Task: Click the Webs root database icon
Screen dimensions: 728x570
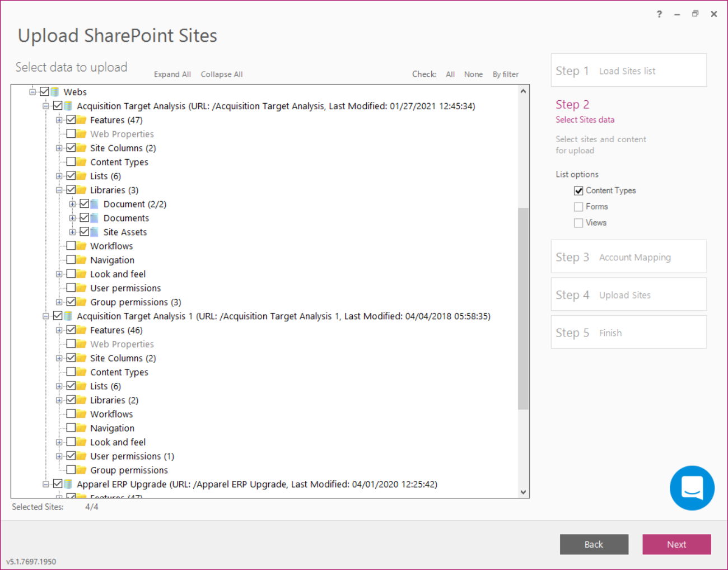Action: (x=55, y=92)
